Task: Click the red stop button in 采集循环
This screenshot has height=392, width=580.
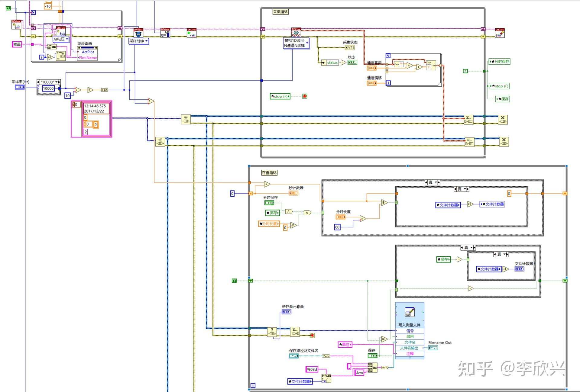Action: [304, 96]
